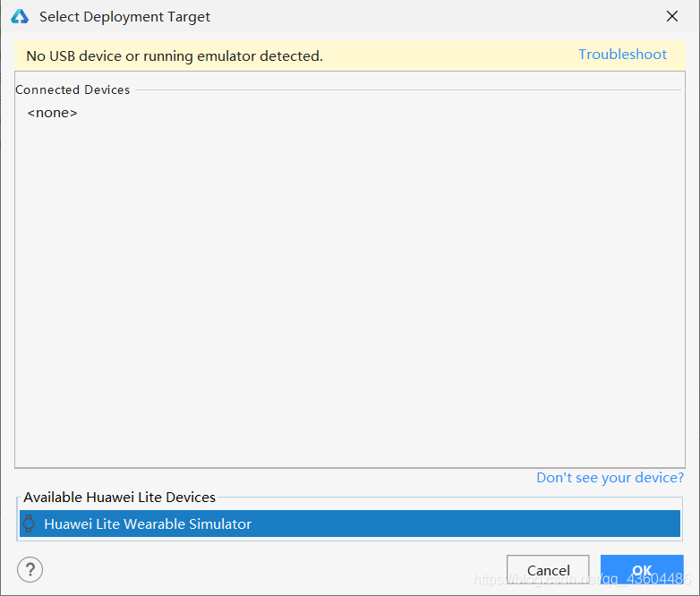Open help via question mark icon
The height and width of the screenshot is (596, 700).
point(30,569)
